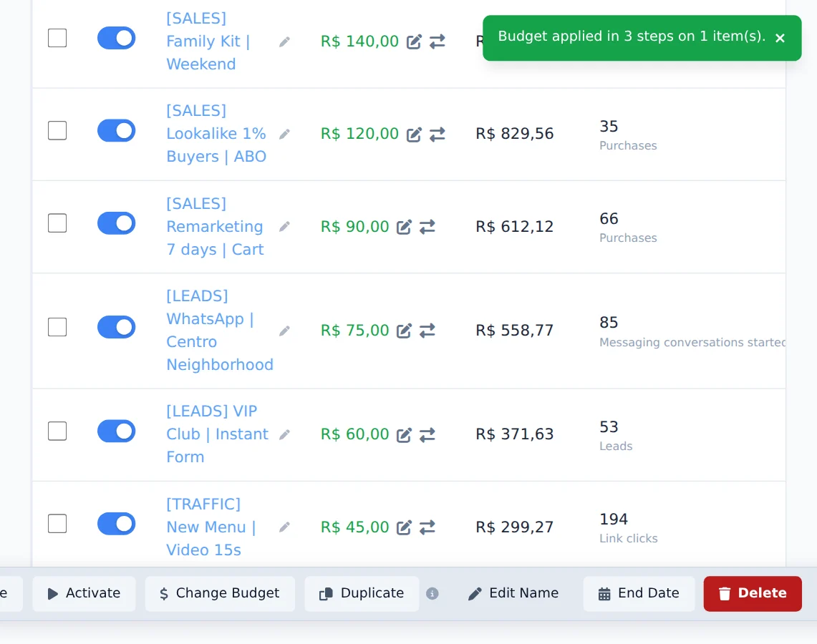Edit the R$ 45,00 budget

click(404, 527)
